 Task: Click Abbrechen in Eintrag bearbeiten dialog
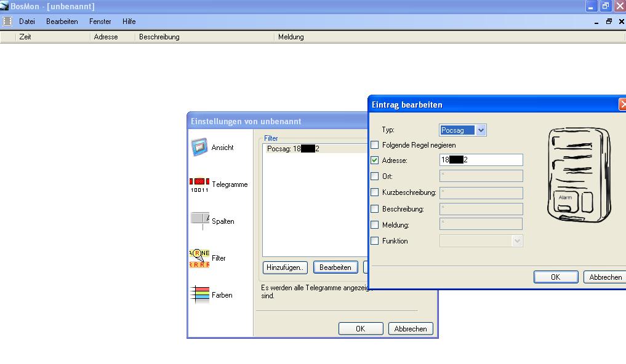604,277
